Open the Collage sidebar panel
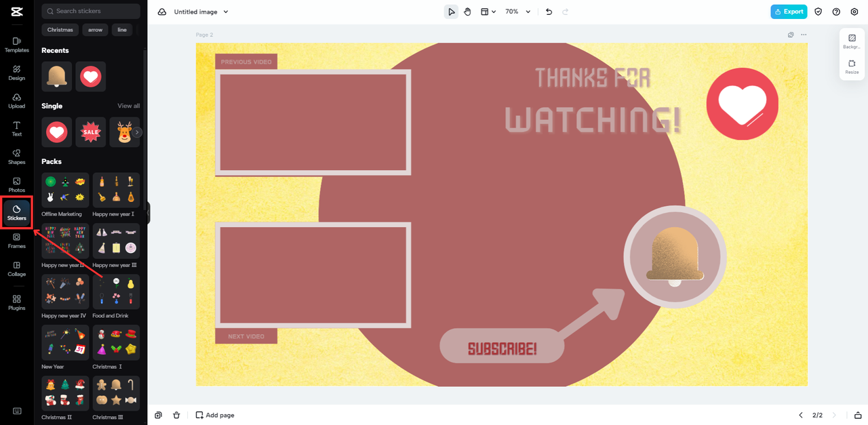Image resolution: width=868 pixels, height=425 pixels. click(17, 269)
